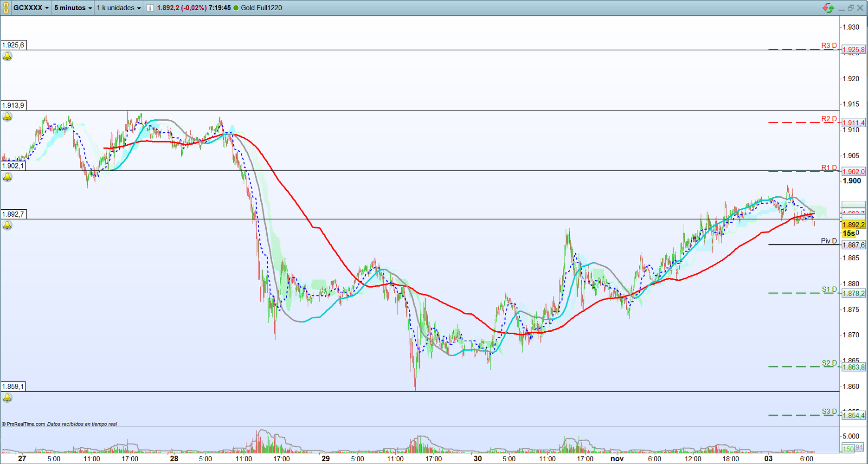Click the S3 D pivot label
Image resolution: width=868 pixels, height=464 pixels.
[x=829, y=412]
